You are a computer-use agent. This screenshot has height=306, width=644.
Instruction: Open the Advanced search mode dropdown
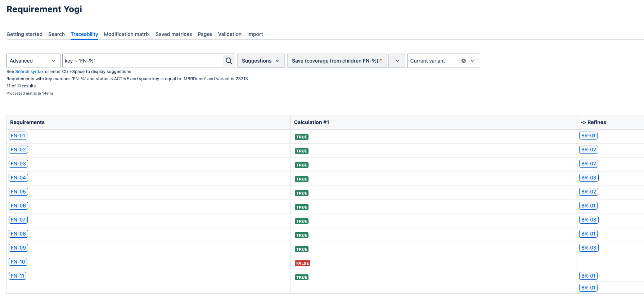point(33,61)
